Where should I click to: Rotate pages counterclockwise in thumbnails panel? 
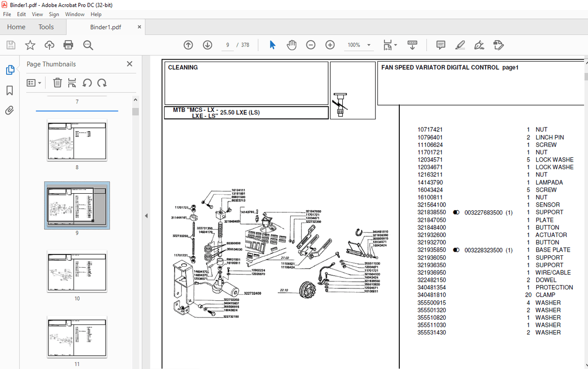[x=87, y=83]
